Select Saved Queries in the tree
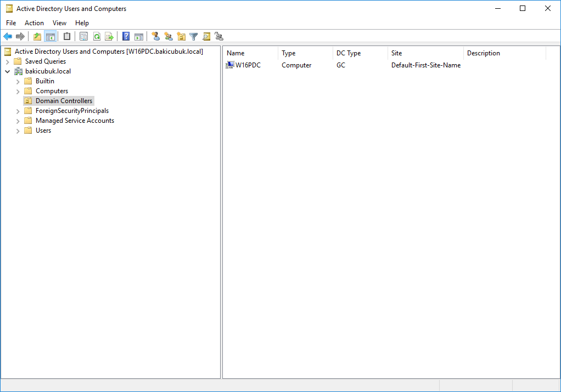Screen dimensions: 561x392 pos(46,61)
